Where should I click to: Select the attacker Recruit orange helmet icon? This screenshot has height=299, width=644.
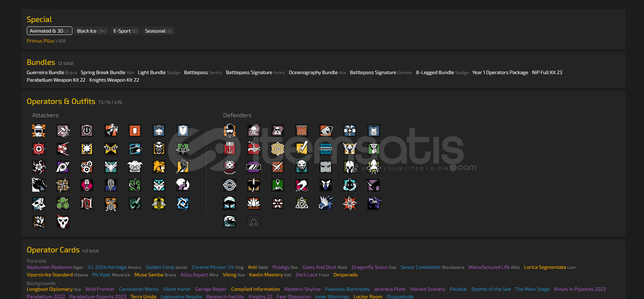[39, 131]
